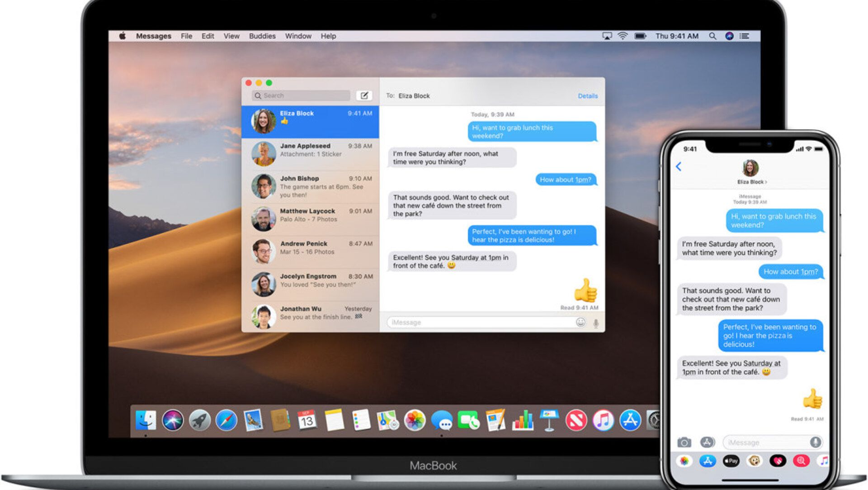
Task: Tap the back arrow on iPhone
Action: pos(679,167)
